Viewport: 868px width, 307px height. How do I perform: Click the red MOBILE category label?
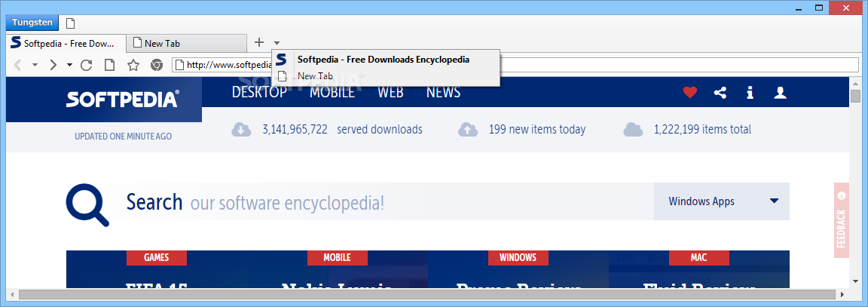coord(337,258)
